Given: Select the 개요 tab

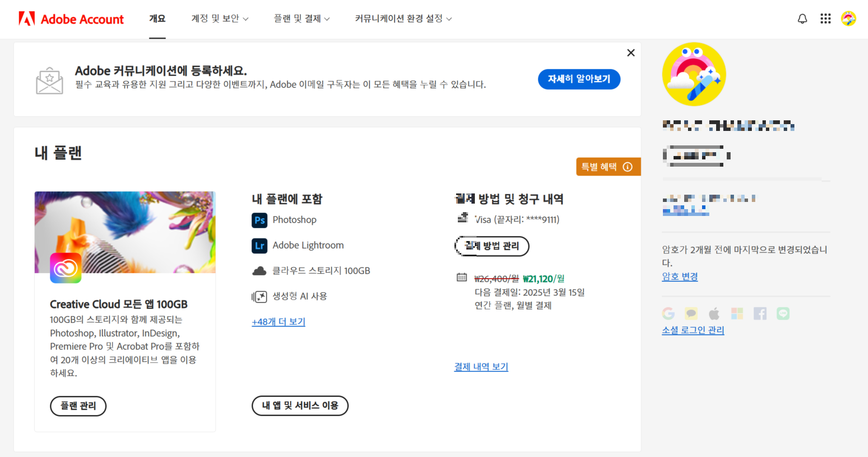Looking at the screenshot, I should (157, 19).
